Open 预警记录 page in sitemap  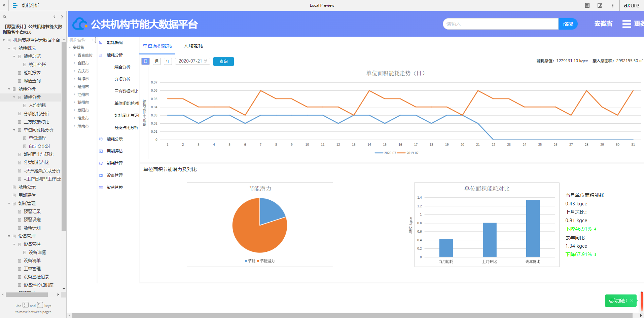click(32, 211)
